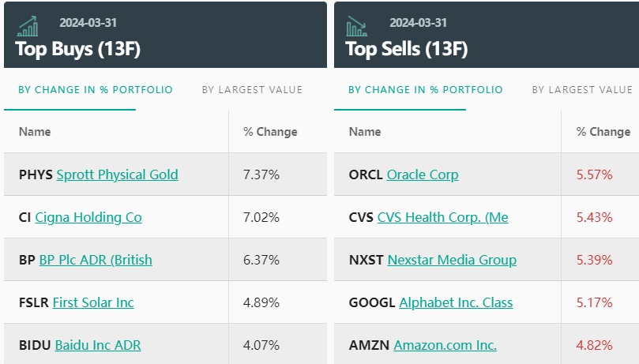
Task: Click the Baidu Inc ADR link
Action: [98, 345]
